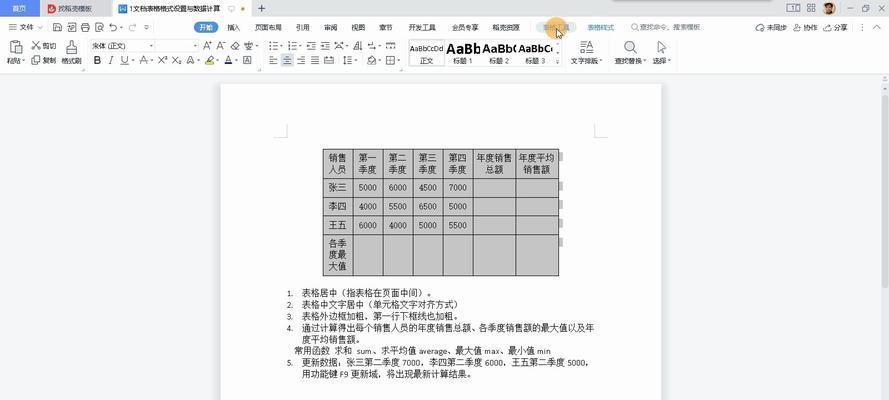Click the 未同步 sync status button
Screen dimensions: 889x400
[x=771, y=27]
